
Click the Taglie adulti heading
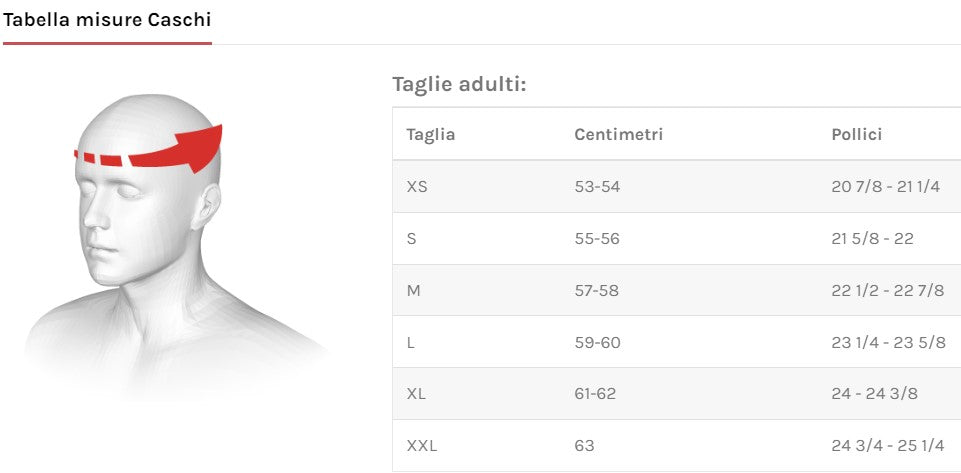pos(459,83)
